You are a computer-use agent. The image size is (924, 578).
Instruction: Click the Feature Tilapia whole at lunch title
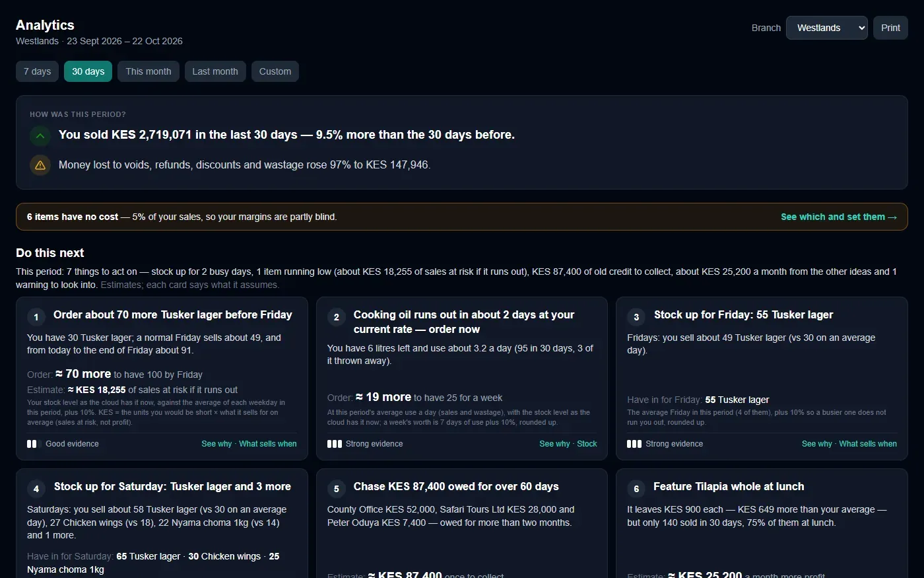coord(729,487)
